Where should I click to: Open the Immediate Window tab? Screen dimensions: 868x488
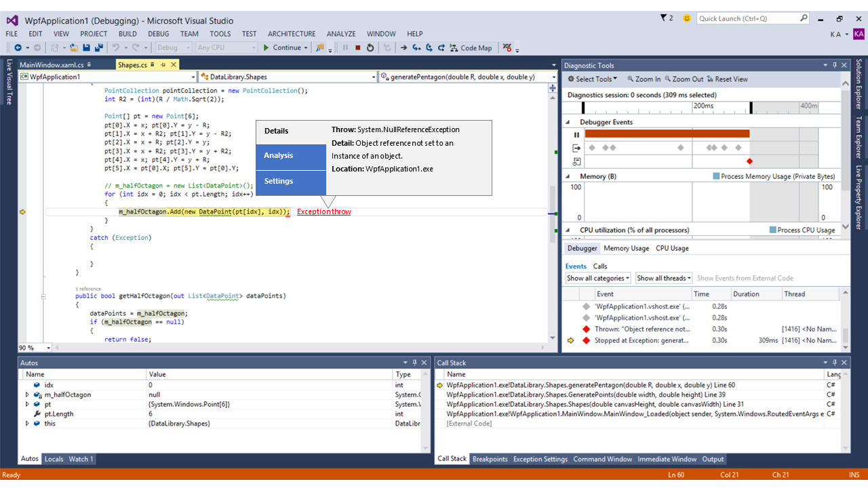[x=667, y=459]
